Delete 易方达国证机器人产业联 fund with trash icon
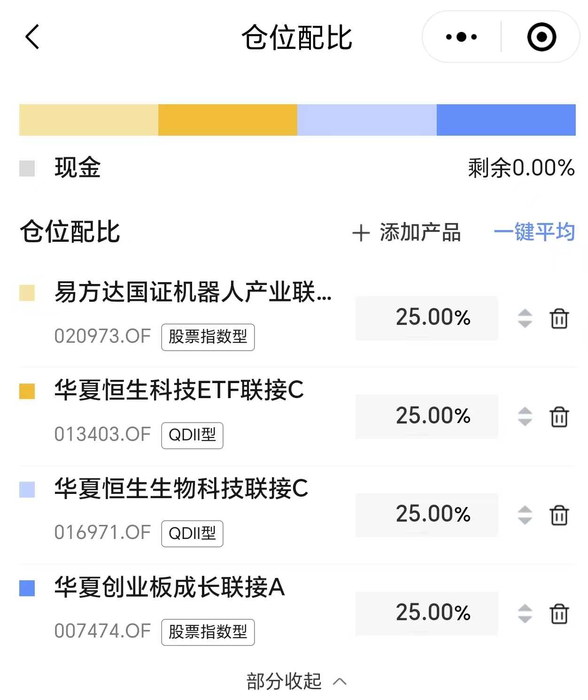The width and height of the screenshot is (588, 700). click(559, 318)
